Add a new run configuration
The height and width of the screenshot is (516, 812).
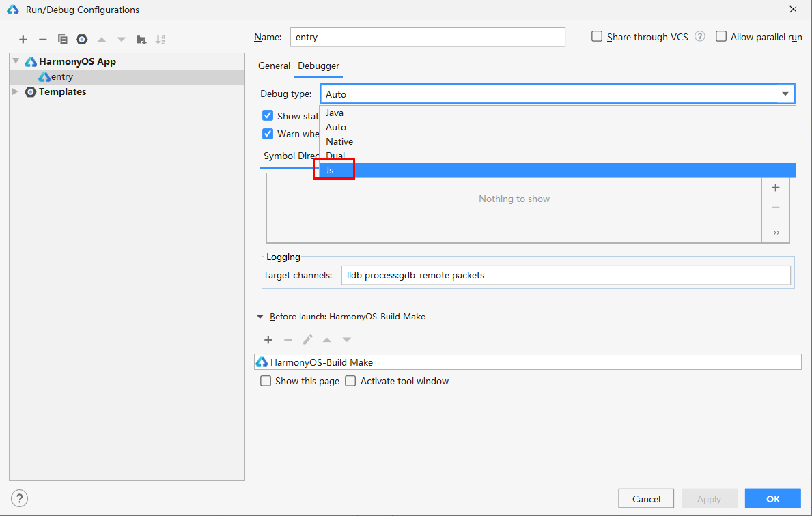tap(23, 40)
